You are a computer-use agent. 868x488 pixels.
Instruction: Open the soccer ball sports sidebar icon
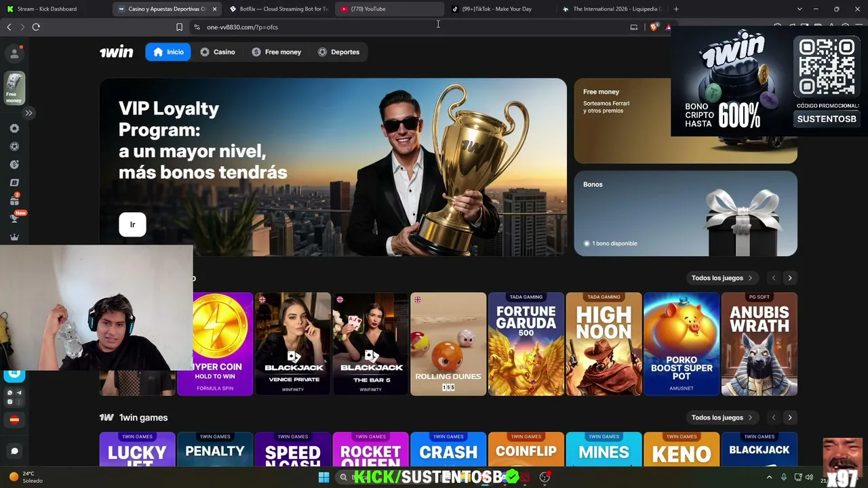point(14,146)
